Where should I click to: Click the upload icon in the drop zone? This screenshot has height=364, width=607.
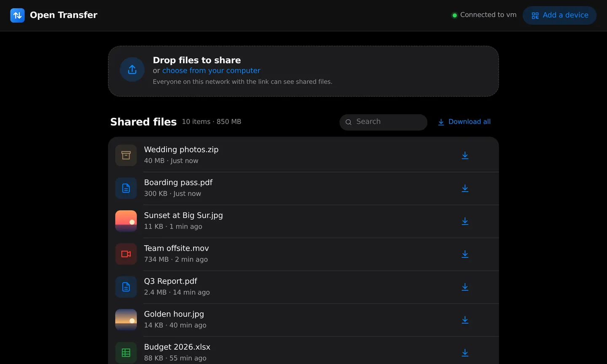pos(132,70)
